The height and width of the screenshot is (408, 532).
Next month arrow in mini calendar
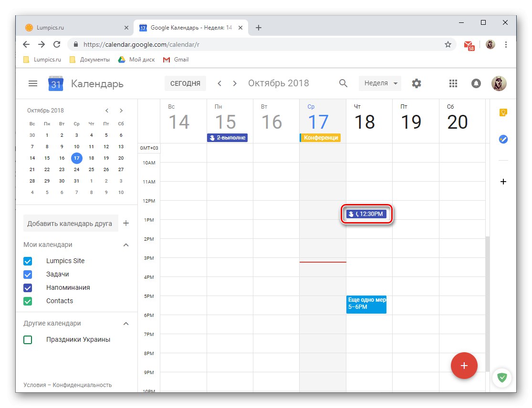point(121,111)
